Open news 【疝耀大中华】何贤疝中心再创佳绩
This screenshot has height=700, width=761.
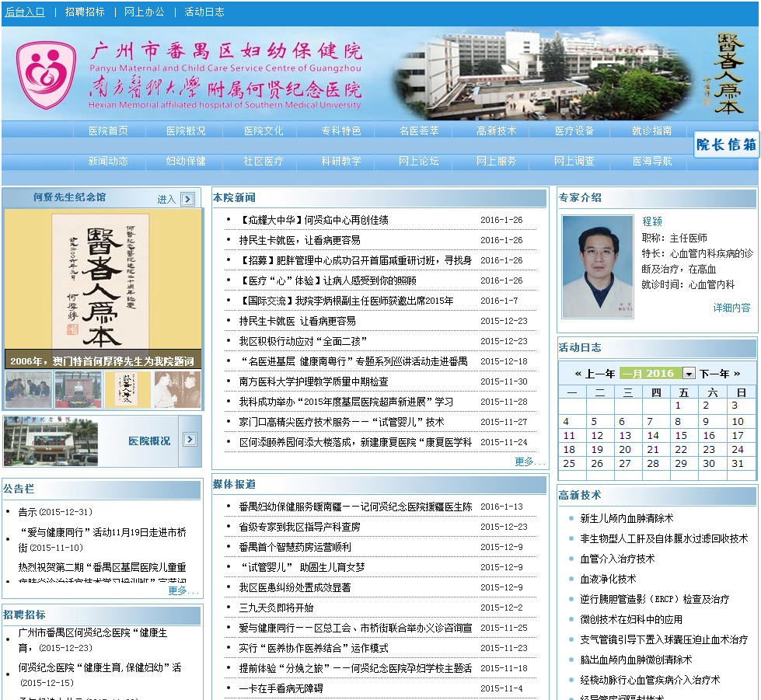click(313, 220)
